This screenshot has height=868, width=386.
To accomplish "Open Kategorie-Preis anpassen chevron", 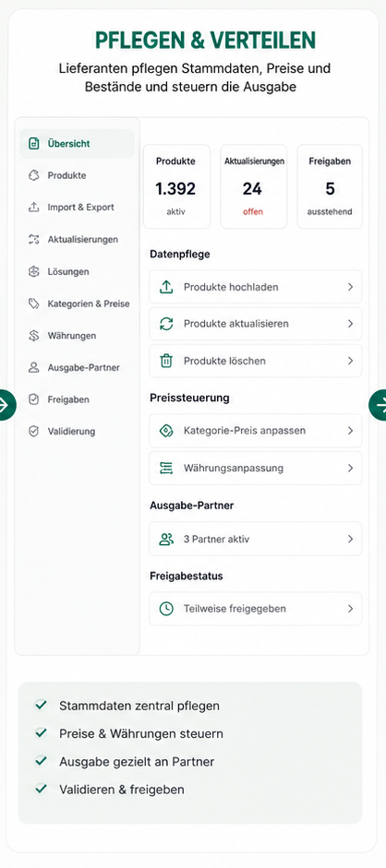I will [350, 431].
